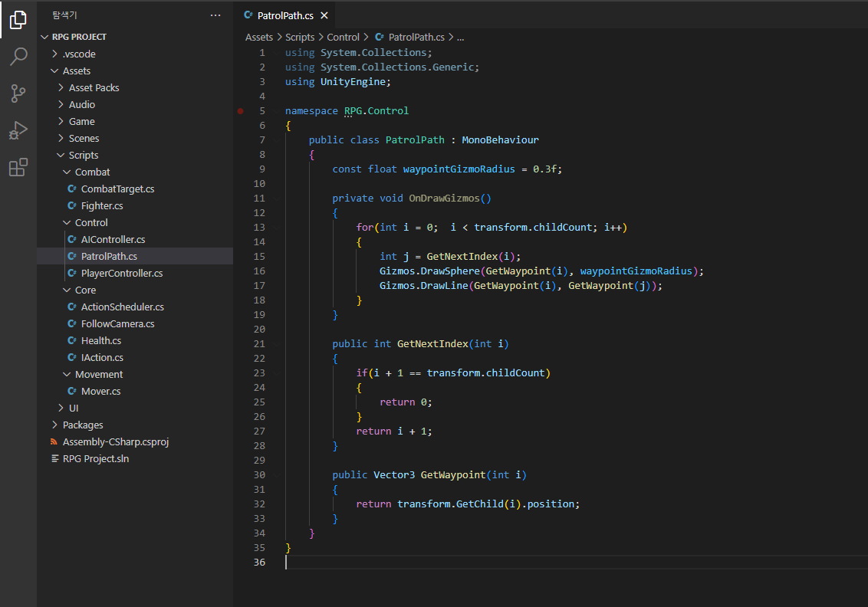This screenshot has height=607, width=868.
Task: Click line number 21 in the gutter
Action: pyautogui.click(x=258, y=344)
